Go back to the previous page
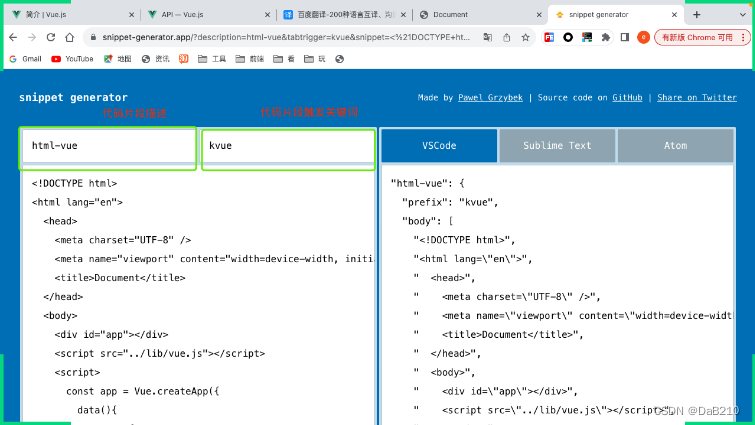 13,37
